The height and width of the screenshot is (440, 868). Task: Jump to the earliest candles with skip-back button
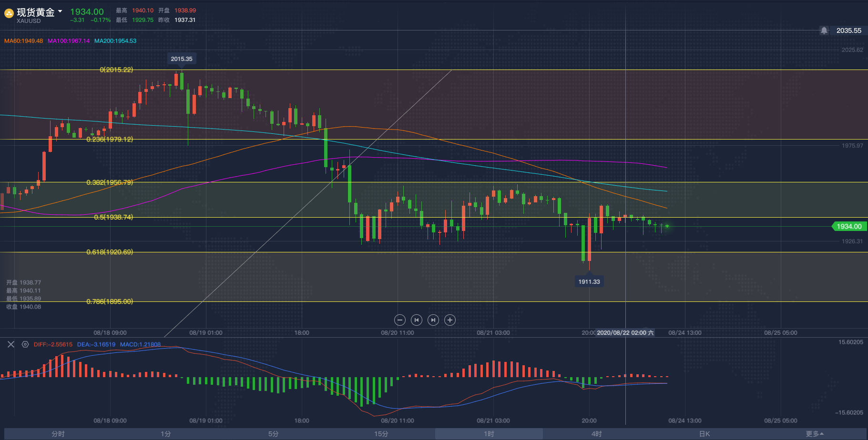tap(417, 320)
